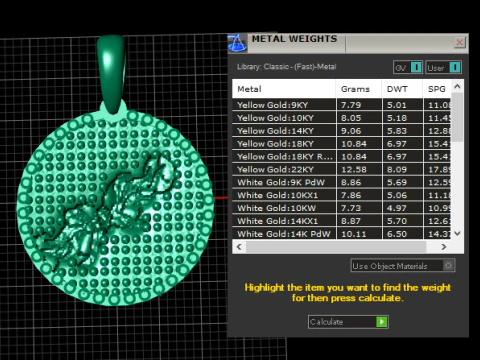The width and height of the screenshot is (480, 360).
Task: Select the Yellow Gold:22KY row
Action: tap(342, 170)
